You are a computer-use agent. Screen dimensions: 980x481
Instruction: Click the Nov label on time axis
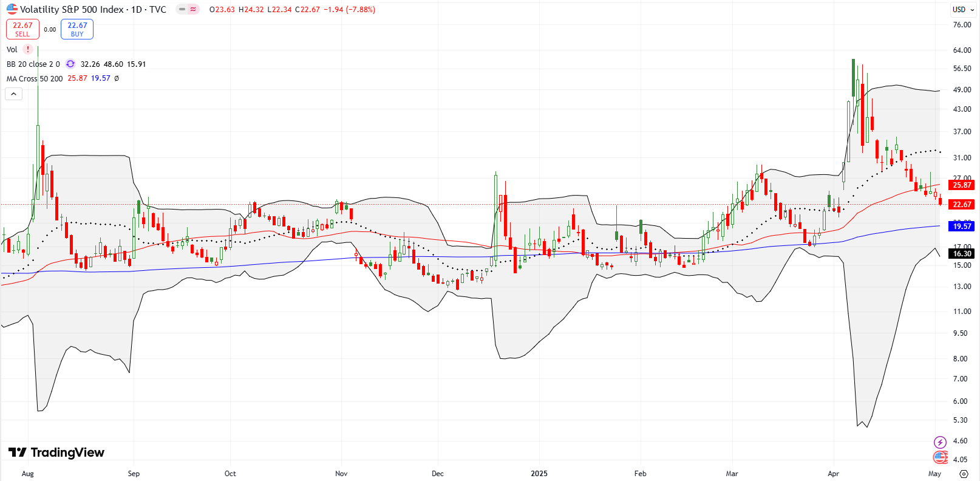tap(341, 474)
